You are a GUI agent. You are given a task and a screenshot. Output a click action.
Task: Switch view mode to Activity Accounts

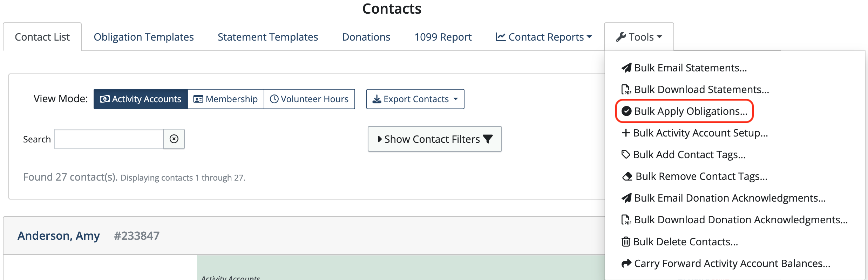141,99
